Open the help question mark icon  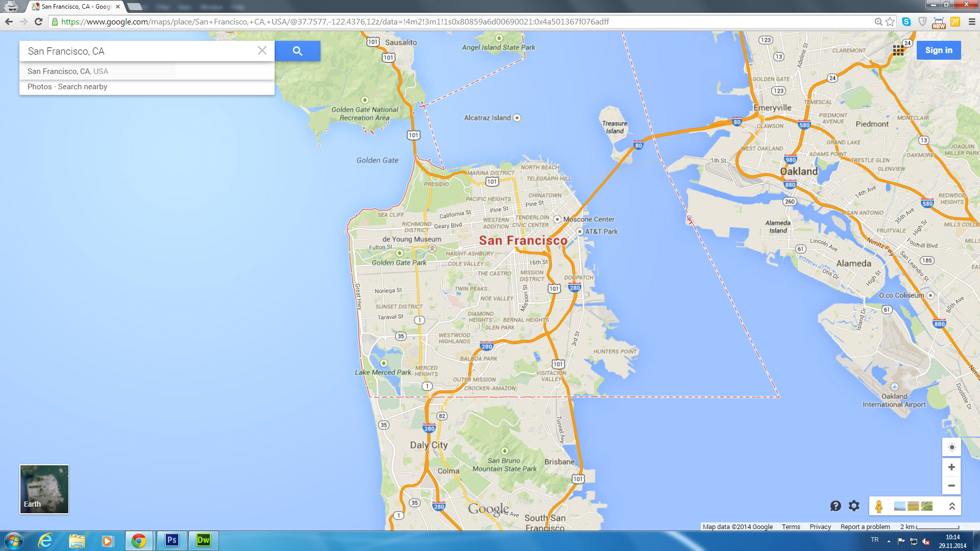click(836, 506)
